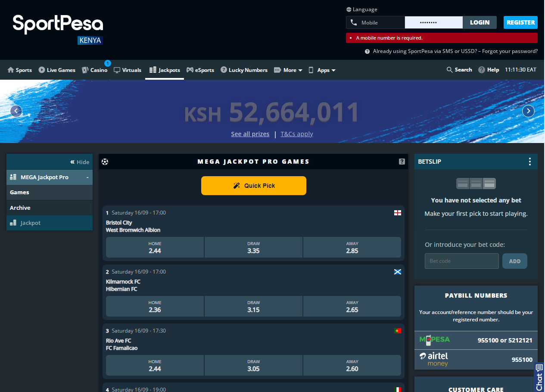Image resolution: width=545 pixels, height=392 pixels.
Task: Open the Sports tab
Action: click(20, 70)
